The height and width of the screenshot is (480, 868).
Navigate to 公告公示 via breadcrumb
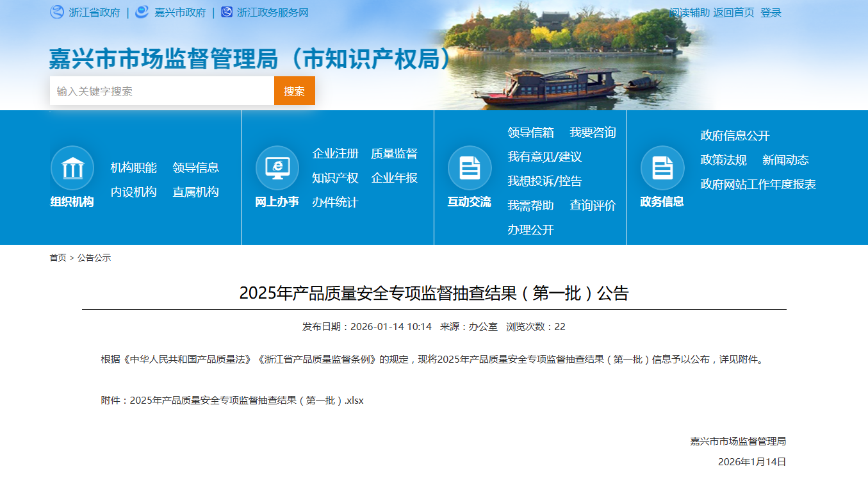pos(94,258)
